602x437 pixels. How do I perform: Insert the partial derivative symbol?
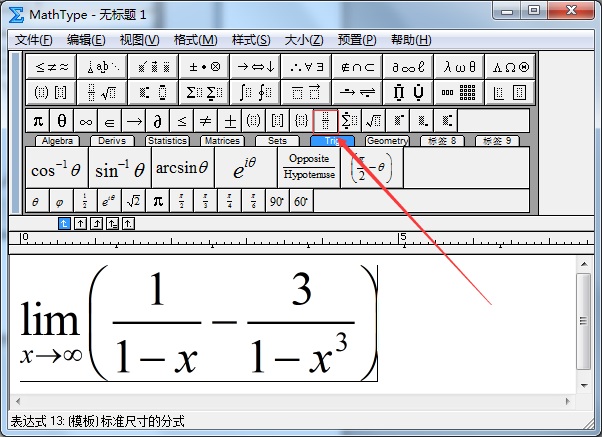point(157,121)
